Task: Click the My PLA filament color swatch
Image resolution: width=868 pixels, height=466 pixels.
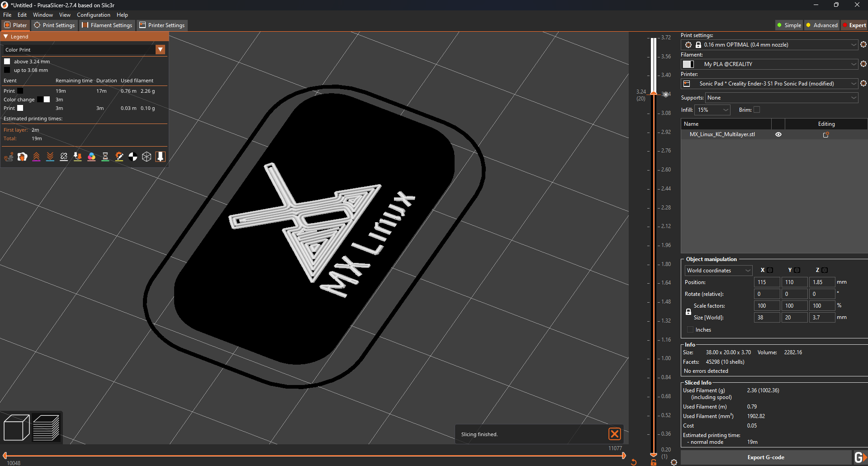Action: (x=688, y=64)
